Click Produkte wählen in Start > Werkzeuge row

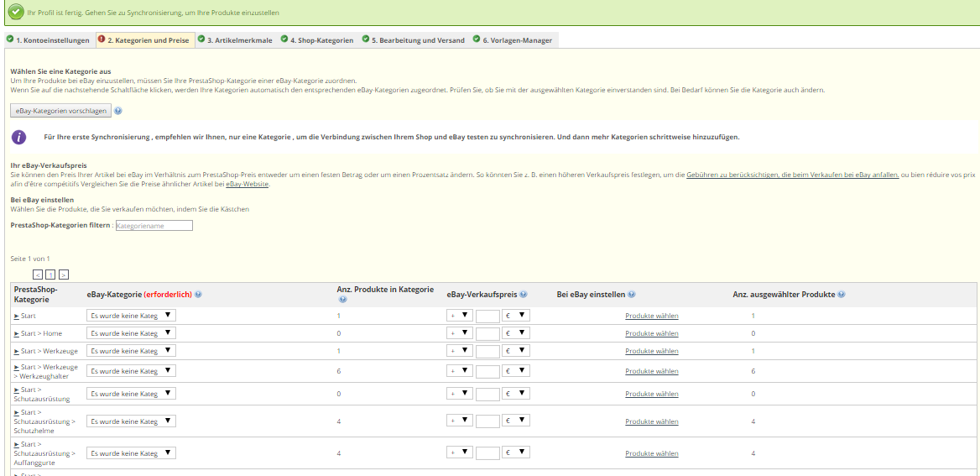(x=652, y=351)
